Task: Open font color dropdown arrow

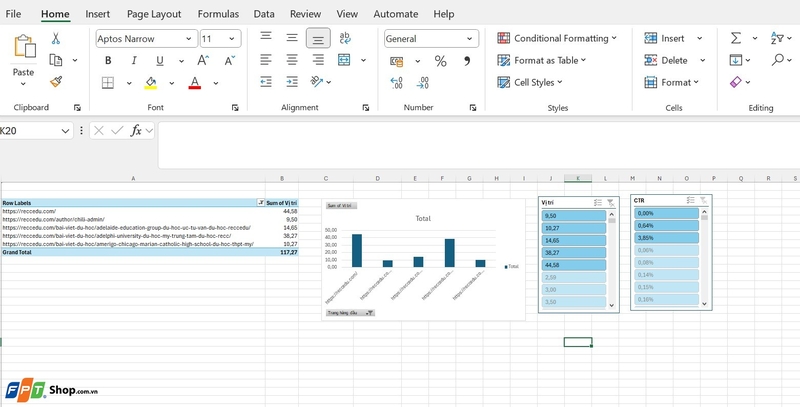Action: click(x=216, y=83)
